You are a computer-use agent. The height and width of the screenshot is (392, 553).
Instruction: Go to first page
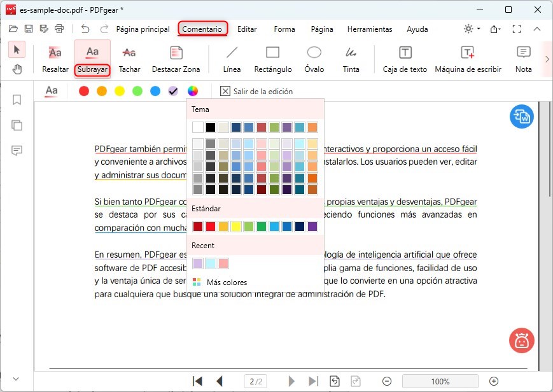click(x=197, y=381)
